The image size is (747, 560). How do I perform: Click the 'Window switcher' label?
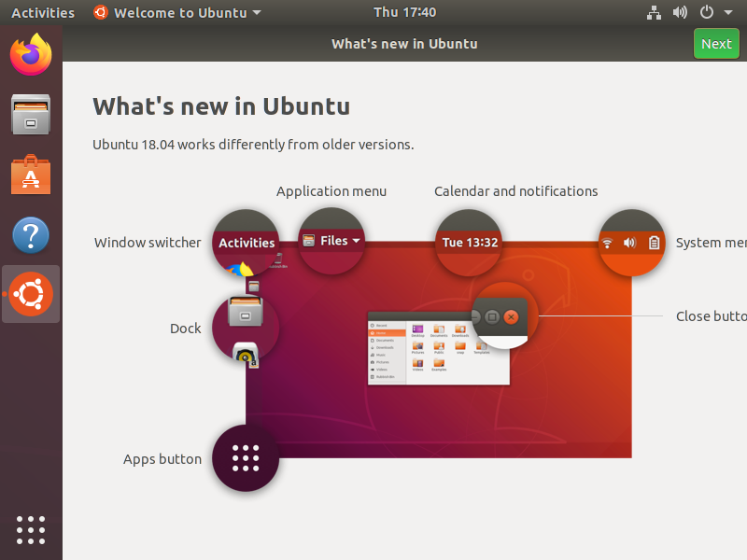coord(148,243)
